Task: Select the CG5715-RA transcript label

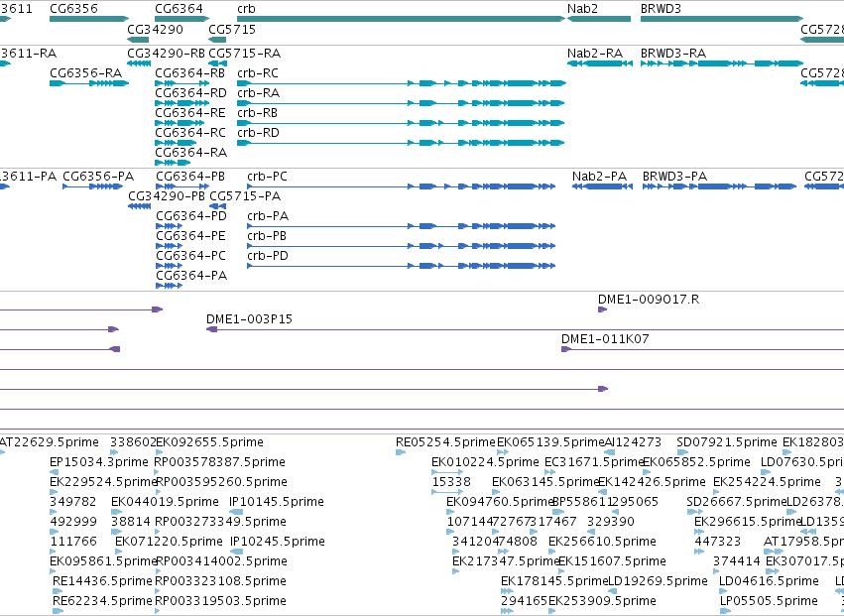Action: click(x=244, y=54)
